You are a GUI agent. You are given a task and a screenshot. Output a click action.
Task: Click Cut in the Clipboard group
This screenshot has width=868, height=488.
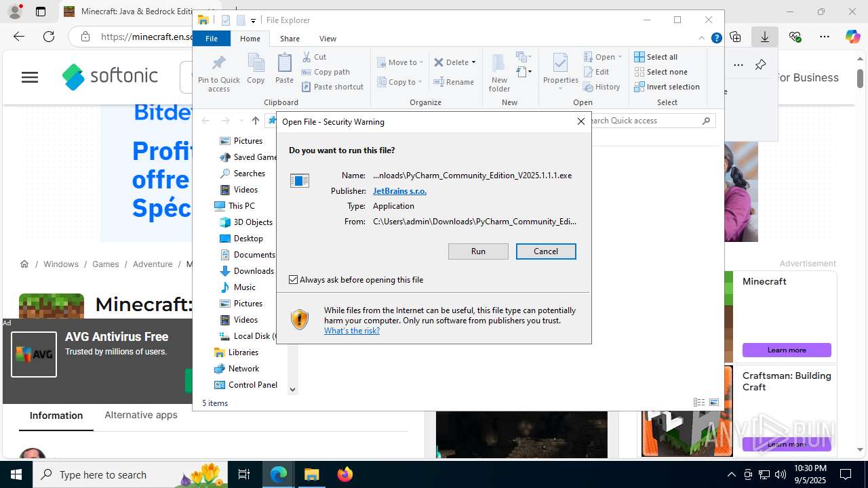pos(314,57)
